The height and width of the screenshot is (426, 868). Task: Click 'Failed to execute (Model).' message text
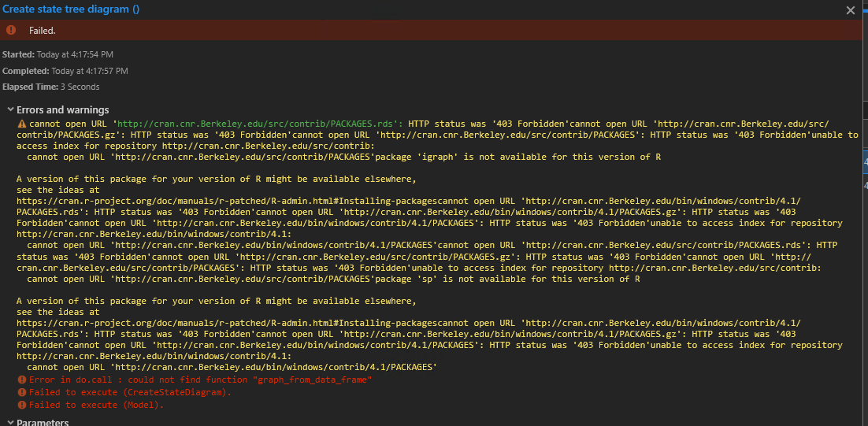[96, 405]
